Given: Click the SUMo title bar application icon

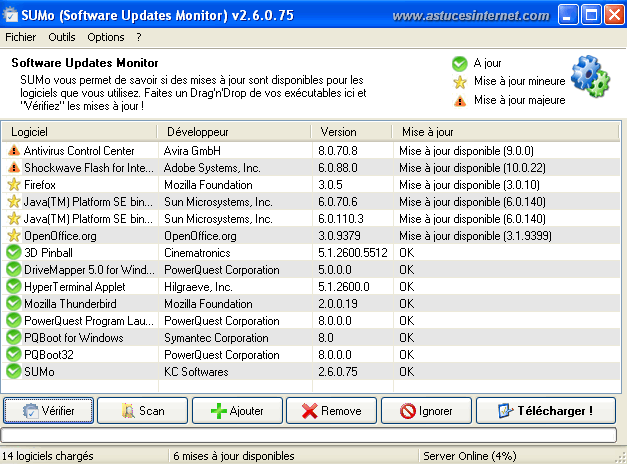Looking at the screenshot, I should point(10,15).
